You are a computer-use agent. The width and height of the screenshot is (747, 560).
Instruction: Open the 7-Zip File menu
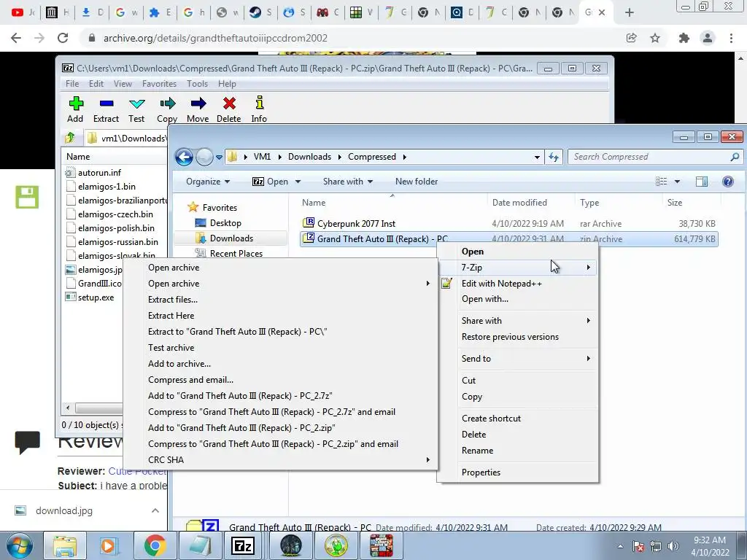point(72,84)
